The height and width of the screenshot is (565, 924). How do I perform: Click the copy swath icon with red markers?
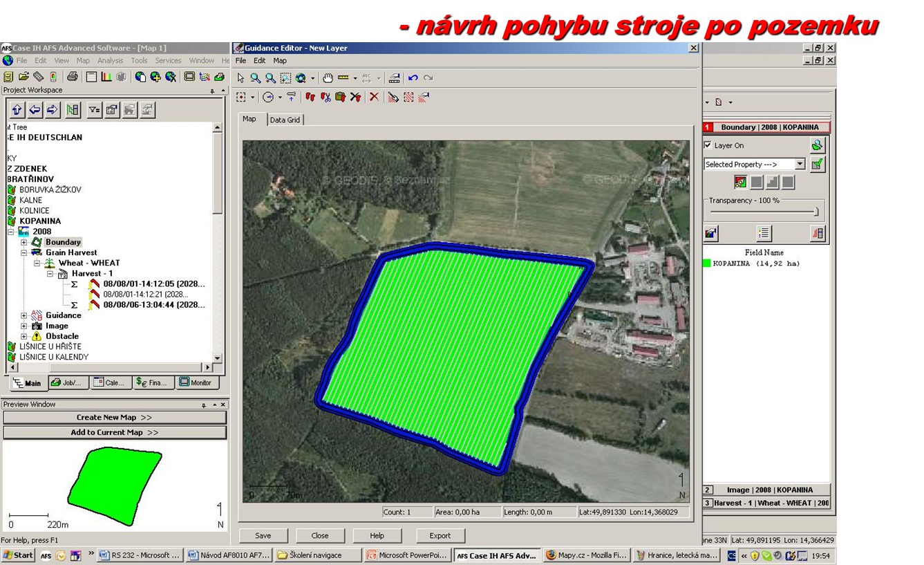pyautogui.click(x=310, y=98)
